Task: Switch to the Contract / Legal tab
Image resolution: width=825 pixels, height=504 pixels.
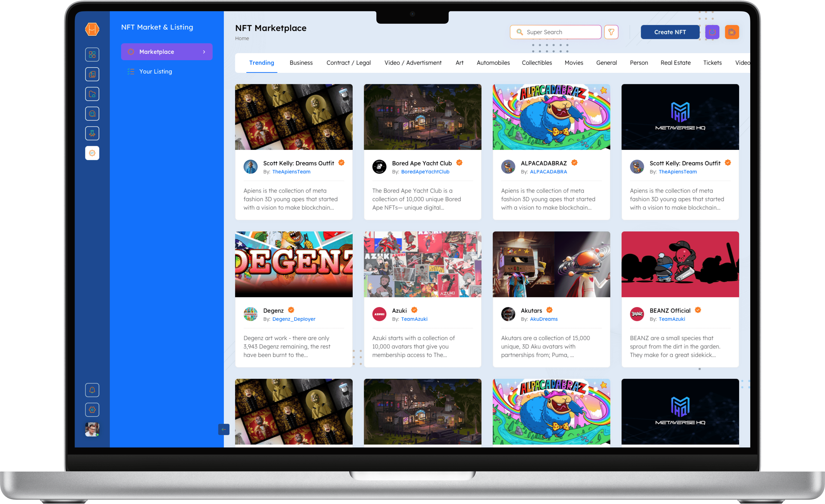Action: point(348,63)
